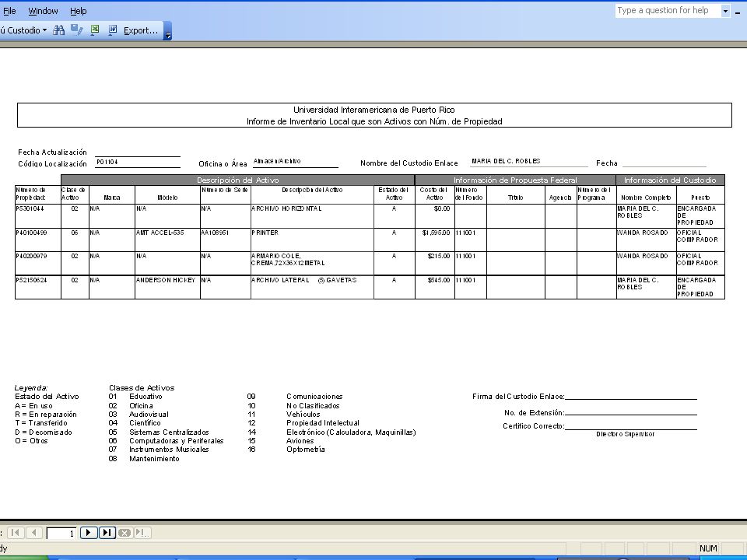Click the legend entry 'R = En reparación'
The height and width of the screenshot is (560, 747).
point(46,415)
